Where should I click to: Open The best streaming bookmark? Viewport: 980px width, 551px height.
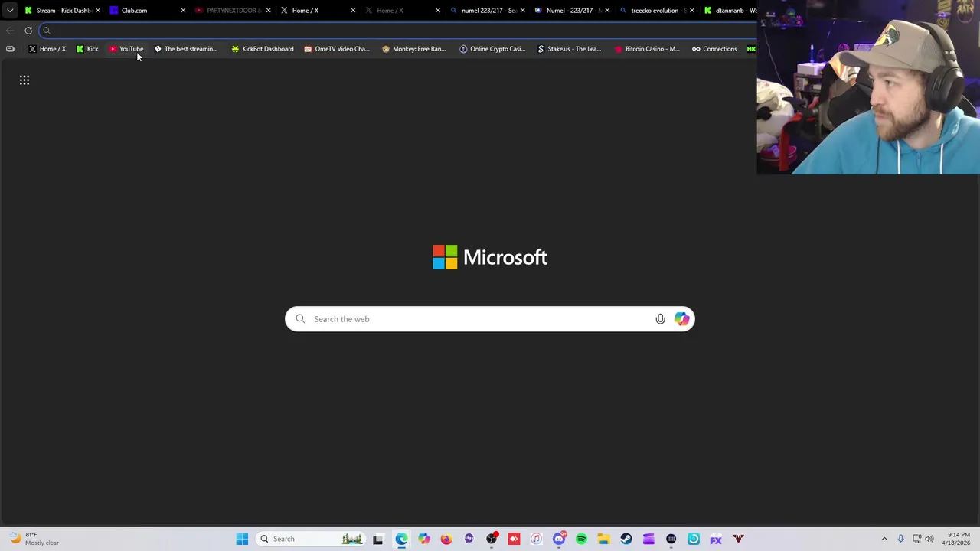(x=186, y=49)
